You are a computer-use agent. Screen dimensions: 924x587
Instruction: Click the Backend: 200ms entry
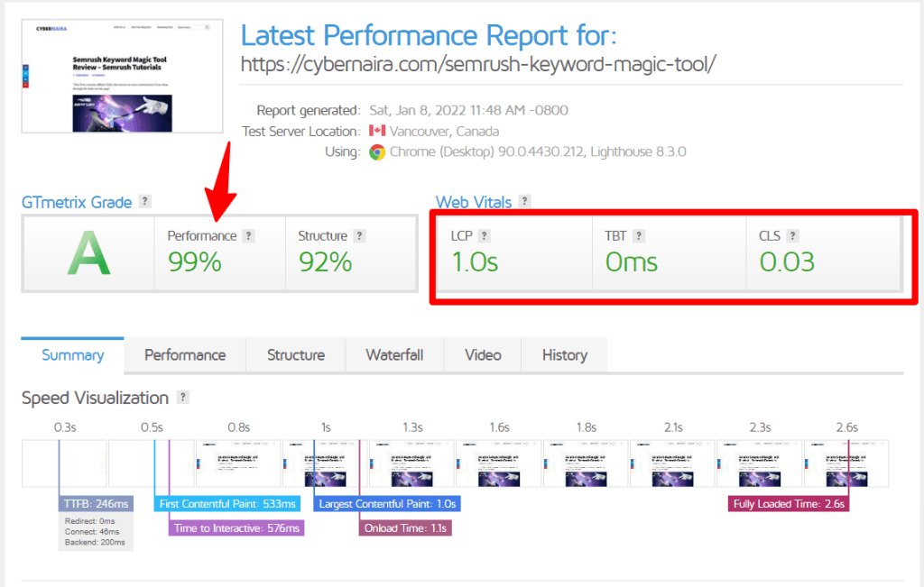95,542
